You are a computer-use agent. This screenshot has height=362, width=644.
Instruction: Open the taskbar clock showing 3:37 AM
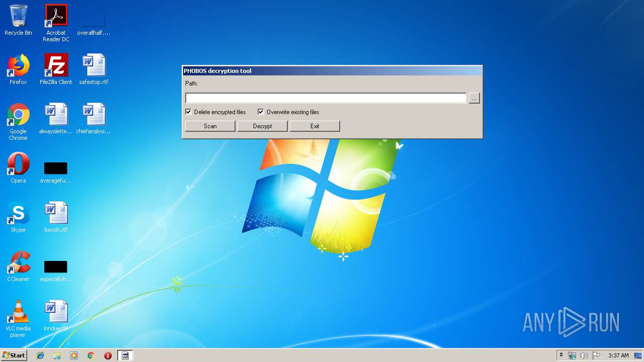[618, 355]
